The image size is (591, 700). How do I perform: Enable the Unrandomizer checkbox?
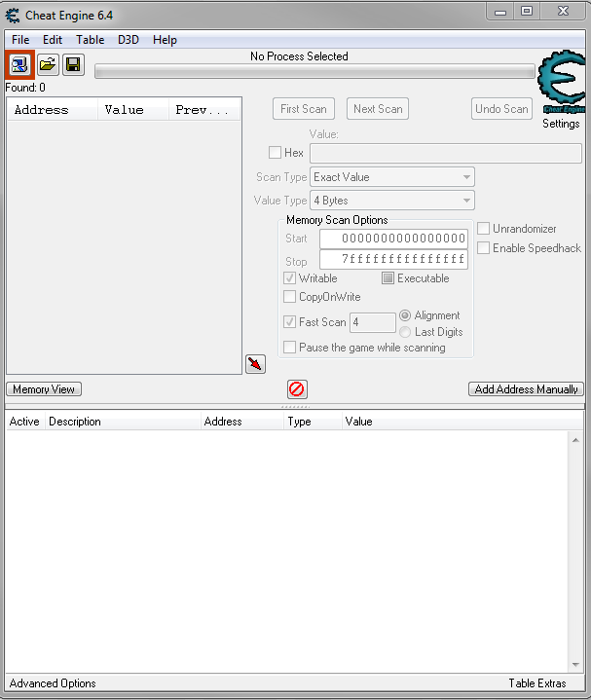click(x=484, y=229)
